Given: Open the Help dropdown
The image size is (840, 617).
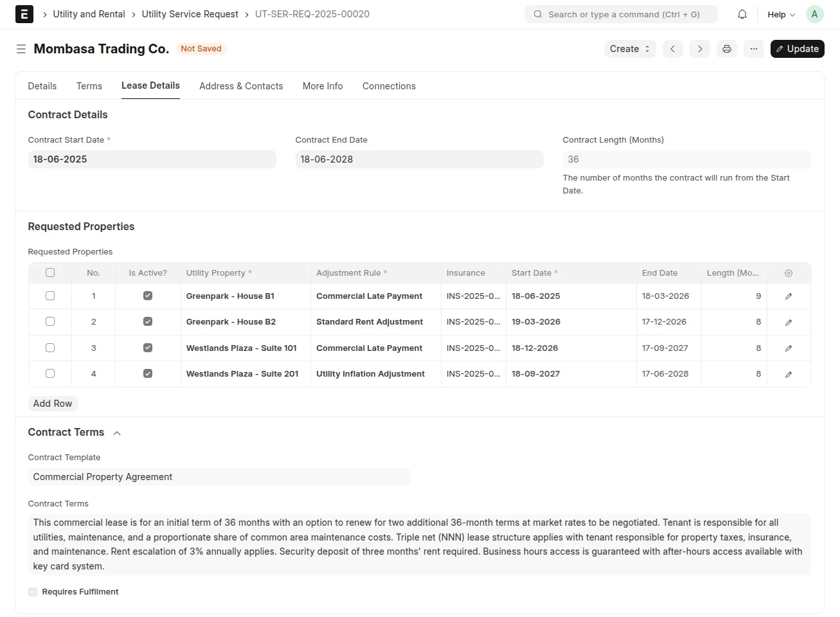Looking at the screenshot, I should (782, 14).
